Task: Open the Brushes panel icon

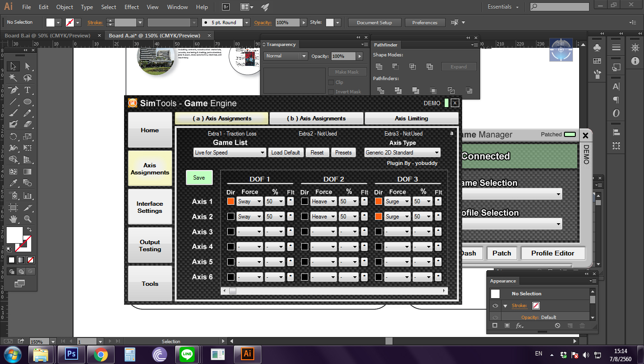Action: coord(597,74)
